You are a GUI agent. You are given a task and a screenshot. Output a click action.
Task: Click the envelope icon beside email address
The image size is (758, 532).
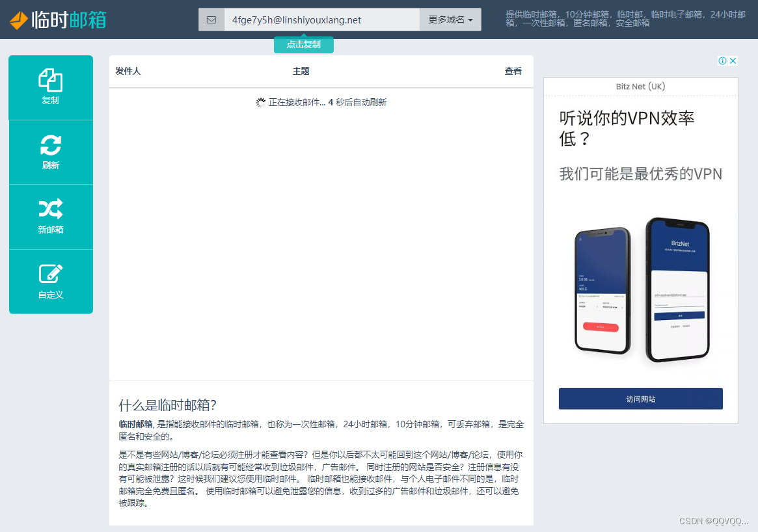(211, 20)
